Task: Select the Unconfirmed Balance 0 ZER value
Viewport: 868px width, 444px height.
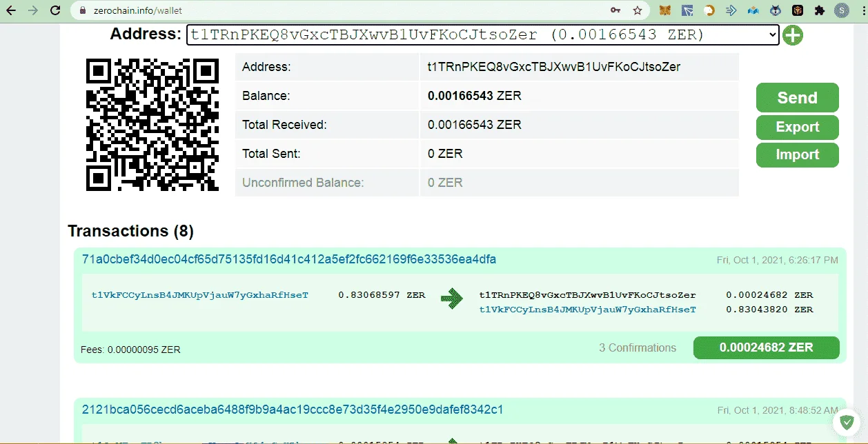Action: click(x=444, y=183)
